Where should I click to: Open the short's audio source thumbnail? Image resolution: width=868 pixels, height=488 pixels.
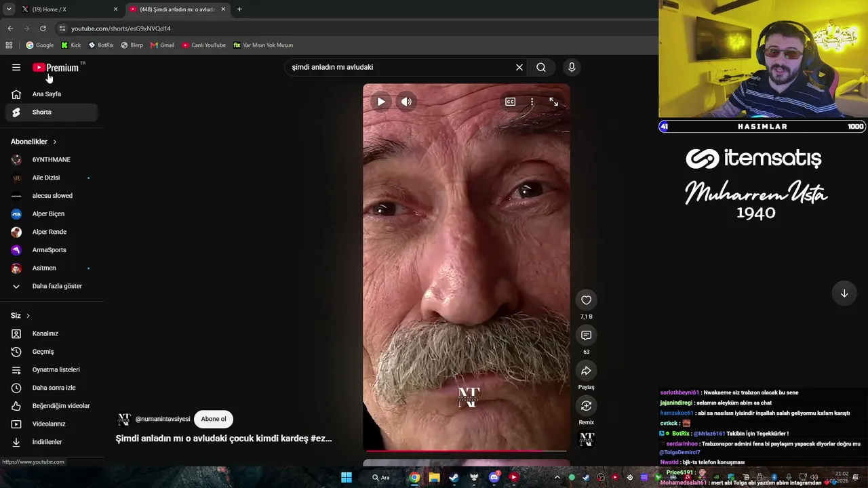[x=587, y=440]
